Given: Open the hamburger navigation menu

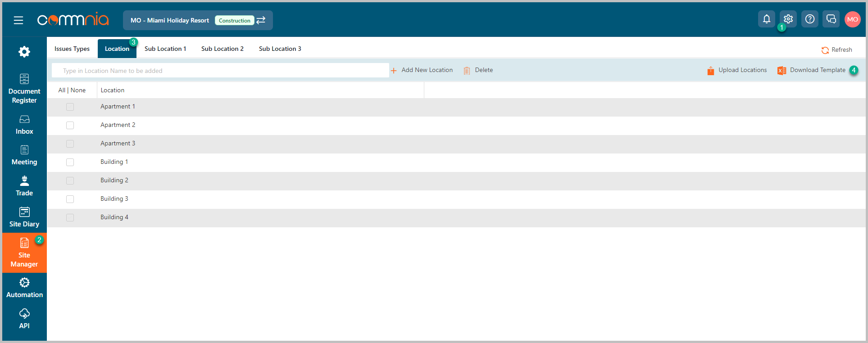Looking at the screenshot, I should pyautogui.click(x=18, y=20).
